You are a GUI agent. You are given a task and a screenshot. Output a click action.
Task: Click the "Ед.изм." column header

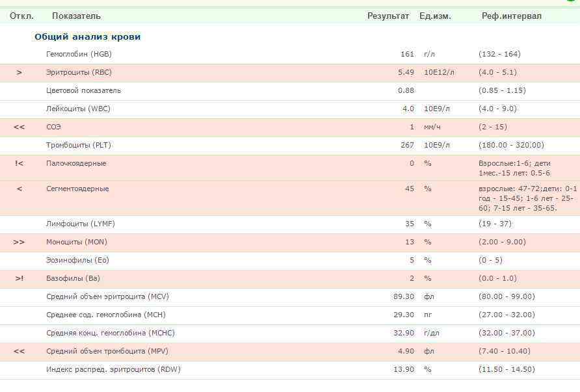435,16
